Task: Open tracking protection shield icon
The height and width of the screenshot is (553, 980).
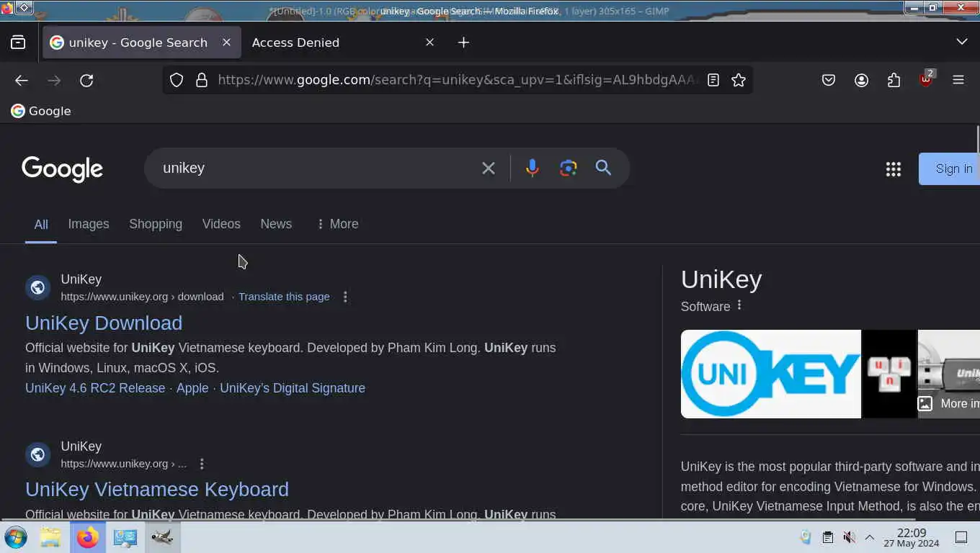Action: click(177, 80)
